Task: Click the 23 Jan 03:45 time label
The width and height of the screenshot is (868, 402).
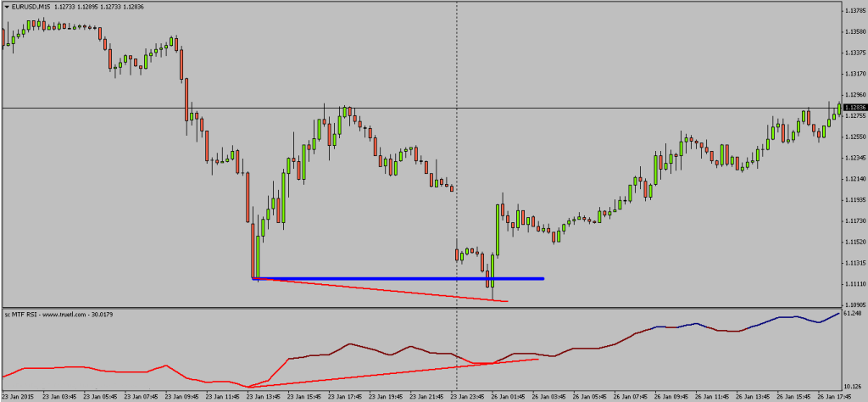Action: [60, 397]
